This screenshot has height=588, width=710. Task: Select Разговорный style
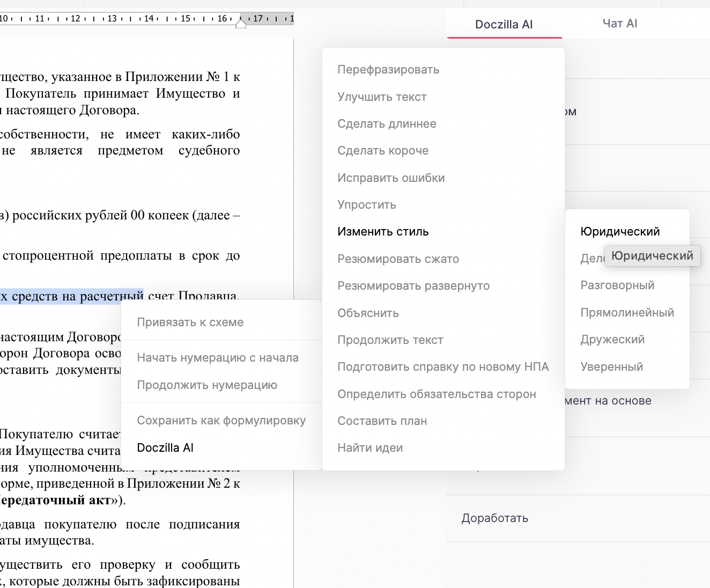pos(617,285)
